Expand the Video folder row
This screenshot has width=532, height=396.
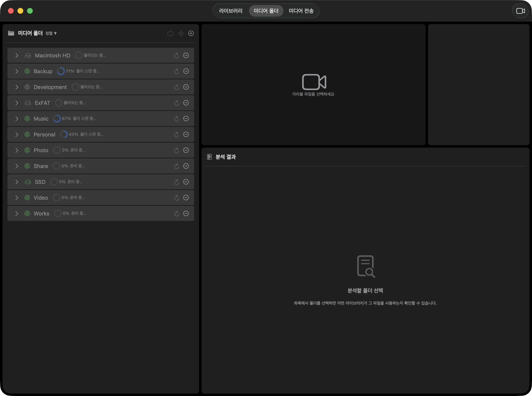pos(17,198)
